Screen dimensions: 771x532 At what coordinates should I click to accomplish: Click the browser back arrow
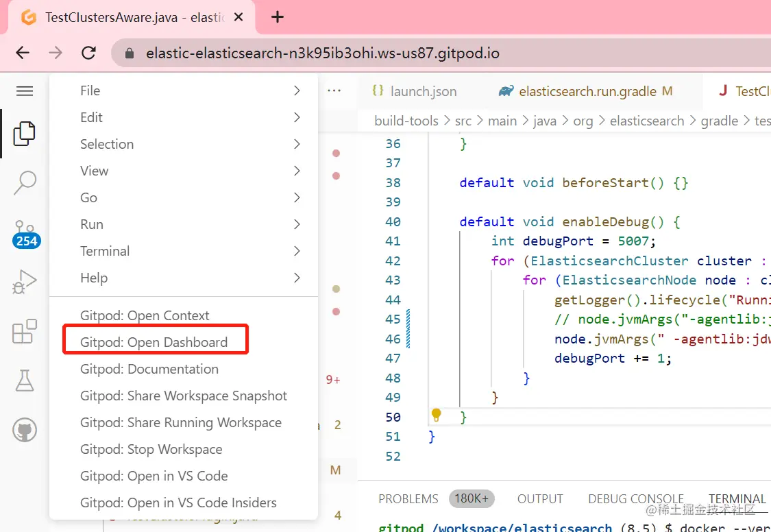(x=23, y=53)
